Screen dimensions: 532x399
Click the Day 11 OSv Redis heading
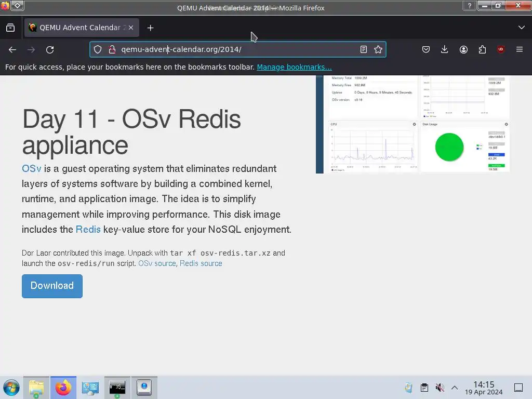[131, 132]
